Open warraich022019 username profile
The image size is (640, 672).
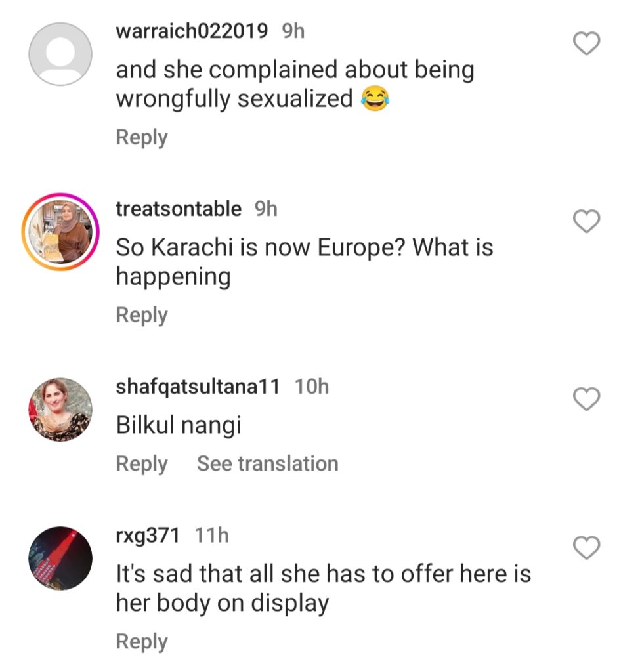coord(192,31)
